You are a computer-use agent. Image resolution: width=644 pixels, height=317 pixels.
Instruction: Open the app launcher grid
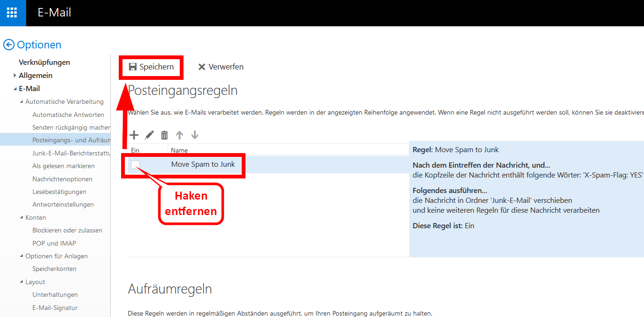click(x=13, y=13)
